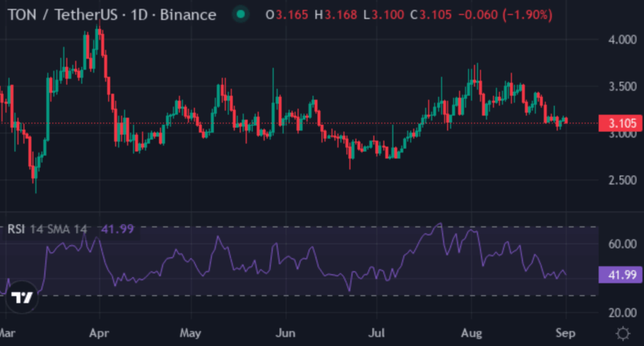Viewport: 644px width, 346px height.
Task: Click the RSI value label 41.99 on axis
Action: (620, 274)
